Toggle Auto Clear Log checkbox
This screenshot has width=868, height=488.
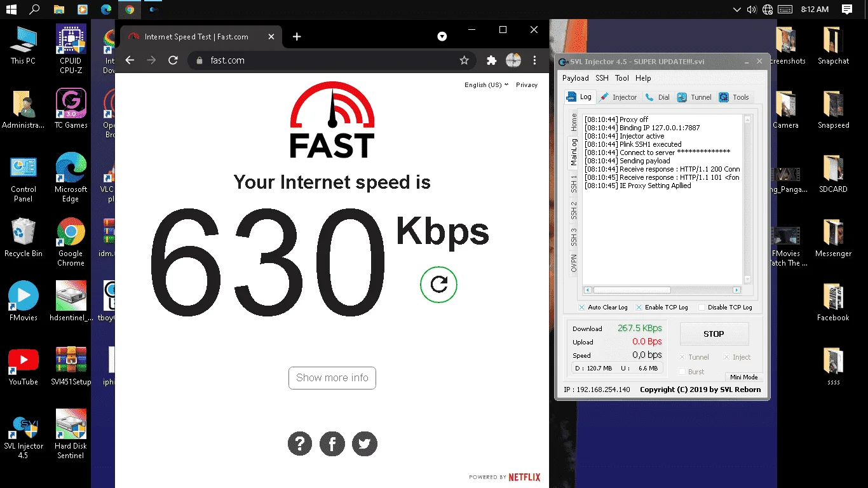coord(581,308)
